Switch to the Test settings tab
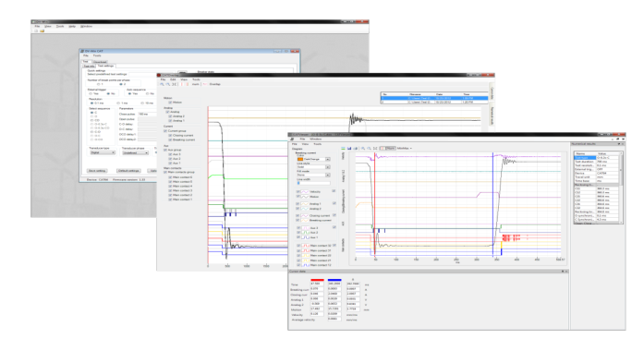Viewport: 644px width, 339px height. pos(105,66)
